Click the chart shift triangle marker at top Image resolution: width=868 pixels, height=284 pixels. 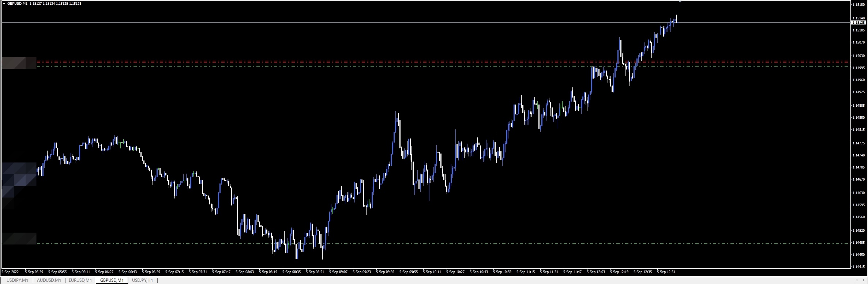(x=680, y=2)
